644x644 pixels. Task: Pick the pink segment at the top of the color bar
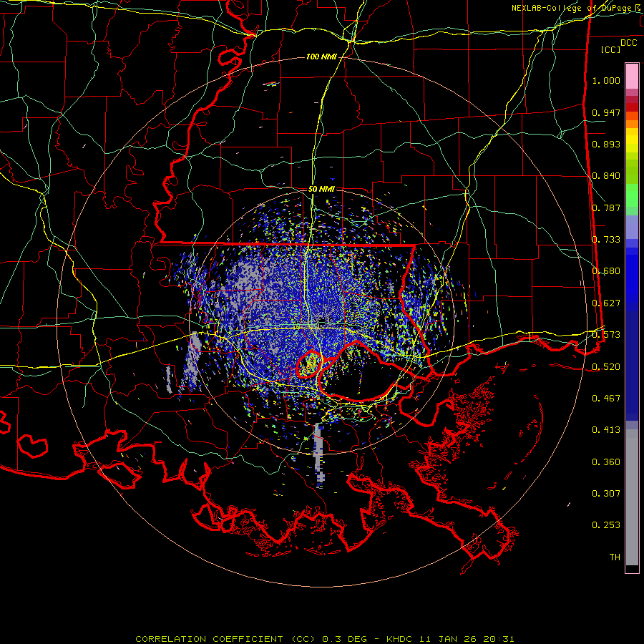point(632,76)
